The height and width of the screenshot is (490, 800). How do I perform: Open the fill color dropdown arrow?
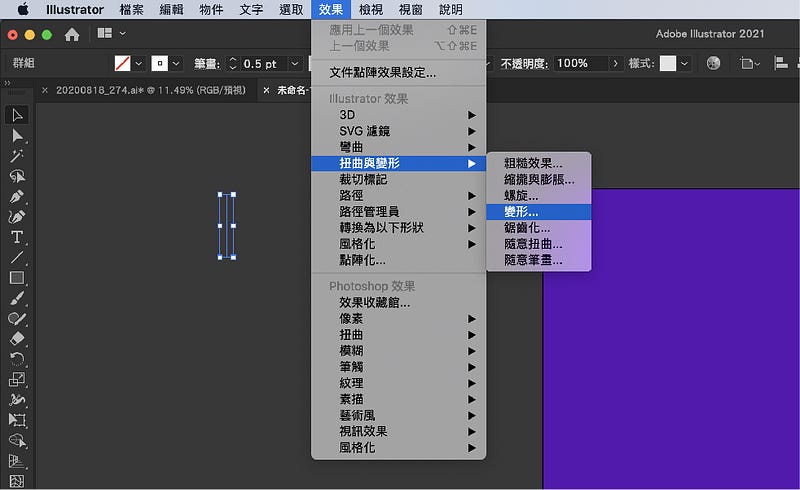(138, 64)
